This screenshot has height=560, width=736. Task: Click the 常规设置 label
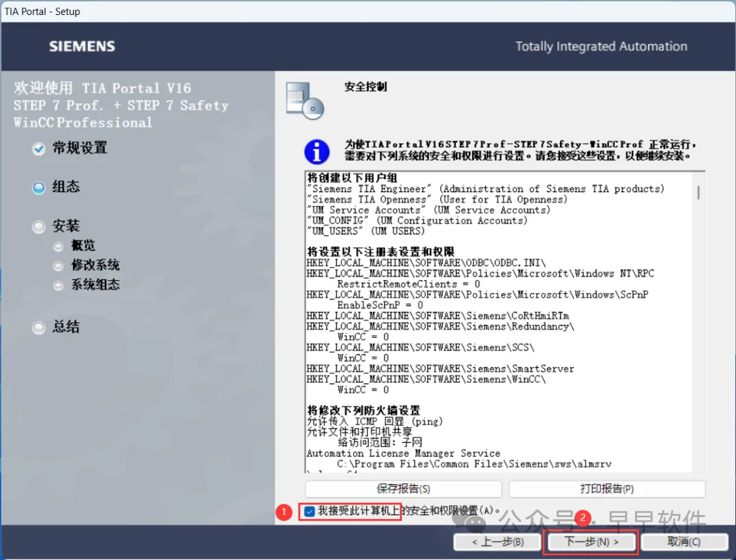click(80, 149)
